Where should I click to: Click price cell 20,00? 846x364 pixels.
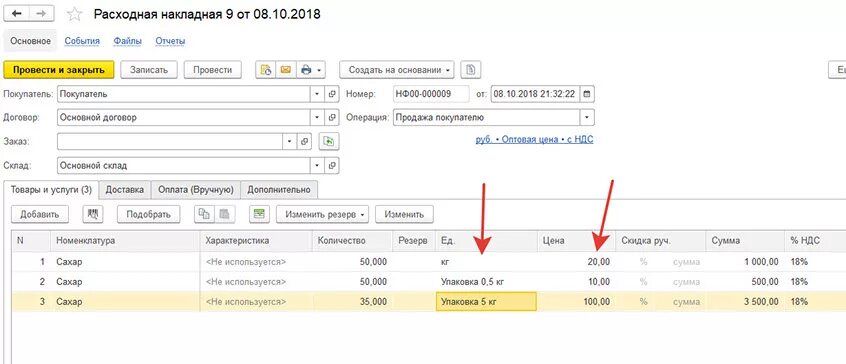[576, 262]
